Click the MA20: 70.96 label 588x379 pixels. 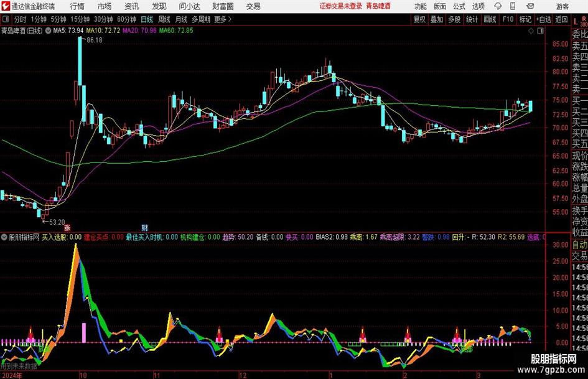coord(139,30)
